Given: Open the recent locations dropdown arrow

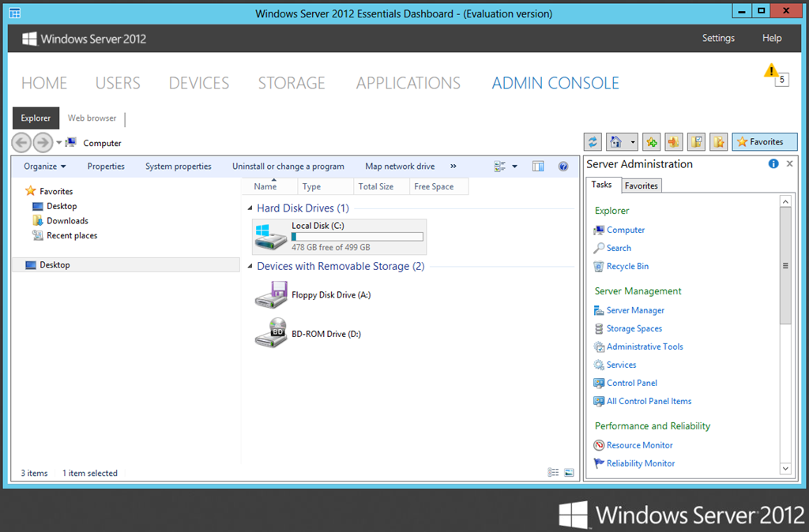Looking at the screenshot, I should [58, 143].
